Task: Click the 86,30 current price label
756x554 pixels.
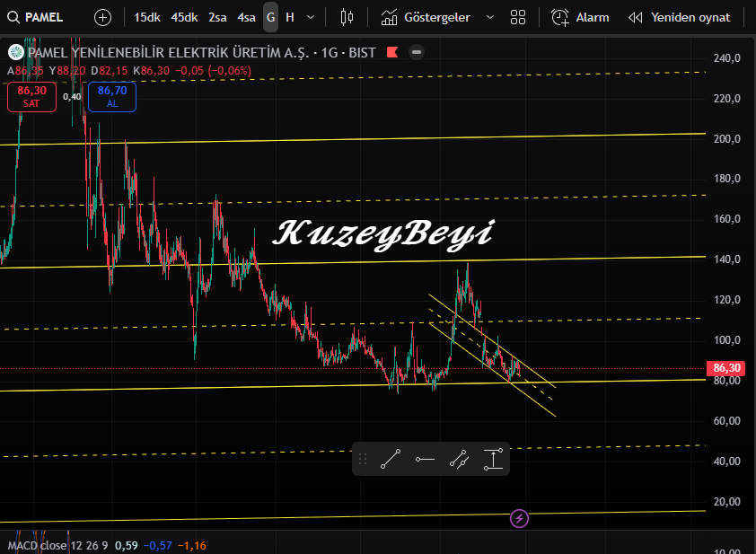Action: 726,368
